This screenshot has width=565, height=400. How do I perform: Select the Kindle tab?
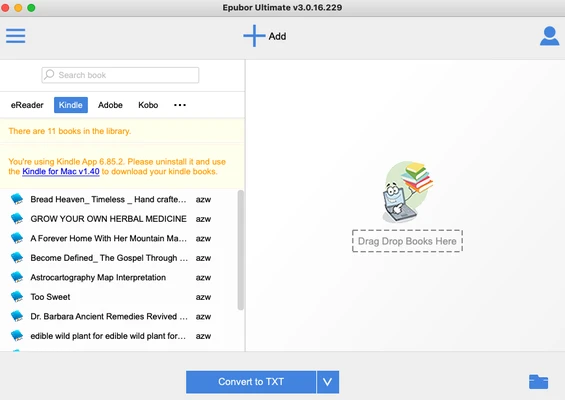click(71, 105)
